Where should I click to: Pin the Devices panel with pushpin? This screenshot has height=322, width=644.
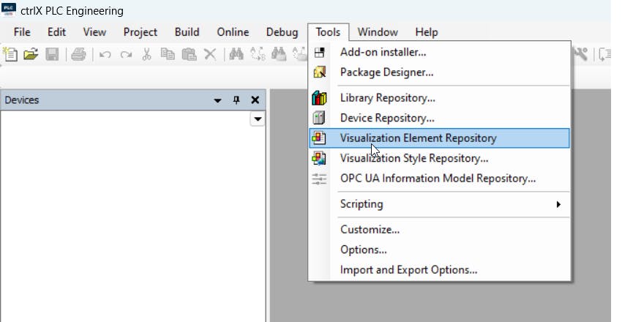pyautogui.click(x=236, y=100)
